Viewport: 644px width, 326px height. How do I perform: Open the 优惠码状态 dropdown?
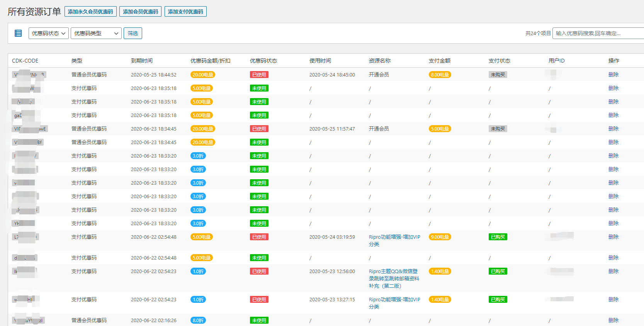pyautogui.click(x=49, y=33)
